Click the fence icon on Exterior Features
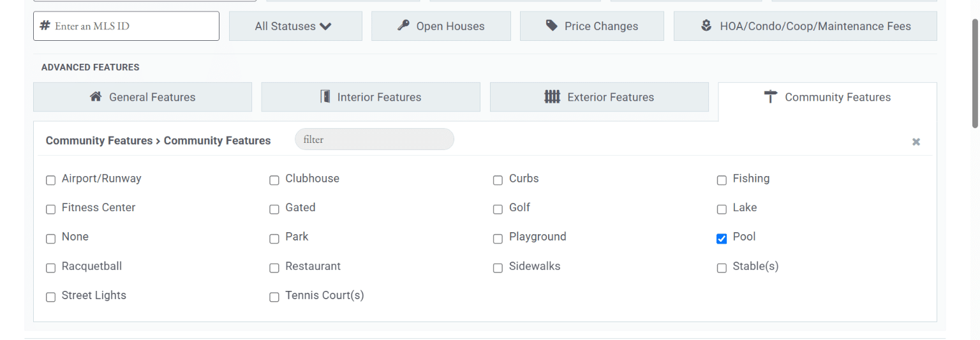 pyautogui.click(x=552, y=97)
